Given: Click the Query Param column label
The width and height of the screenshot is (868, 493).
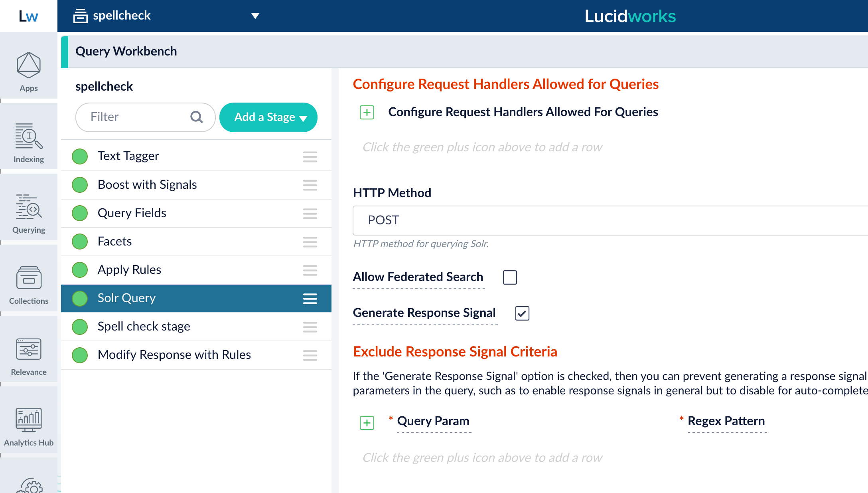Looking at the screenshot, I should (433, 421).
